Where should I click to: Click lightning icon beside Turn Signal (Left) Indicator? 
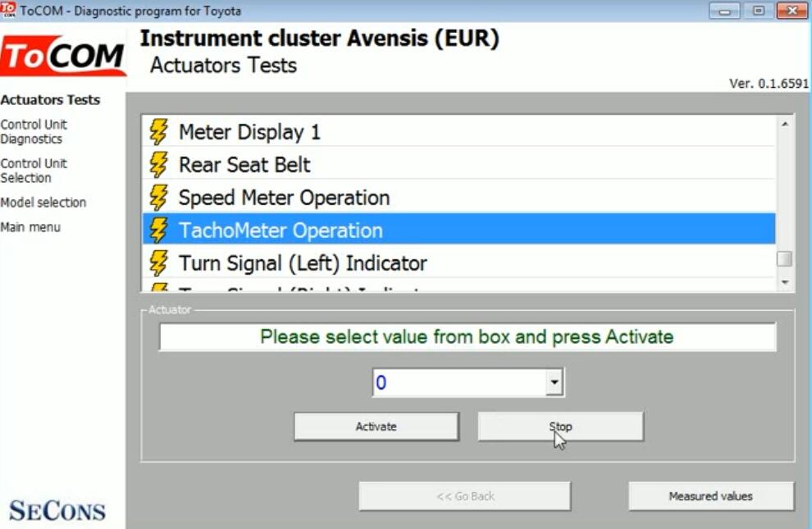click(x=158, y=263)
